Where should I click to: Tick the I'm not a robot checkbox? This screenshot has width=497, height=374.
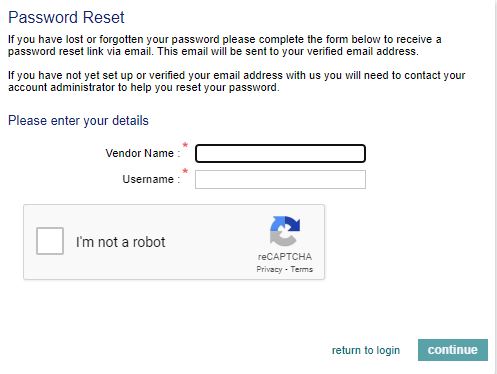[50, 241]
